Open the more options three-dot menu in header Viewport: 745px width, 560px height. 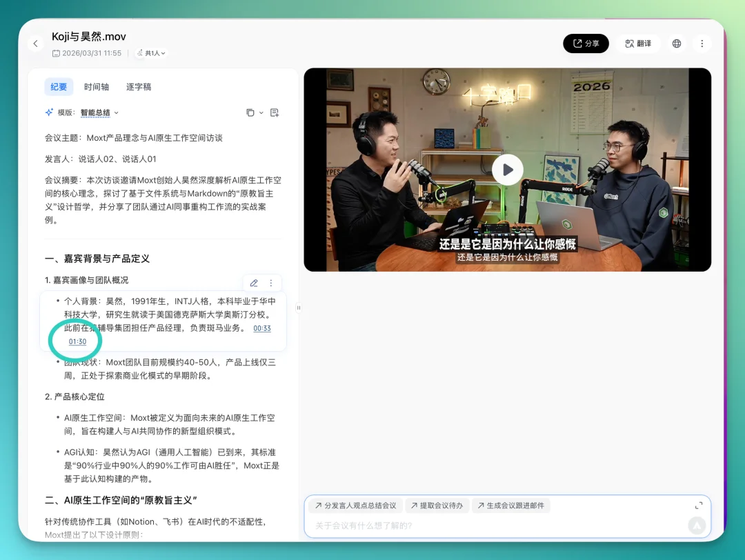702,43
